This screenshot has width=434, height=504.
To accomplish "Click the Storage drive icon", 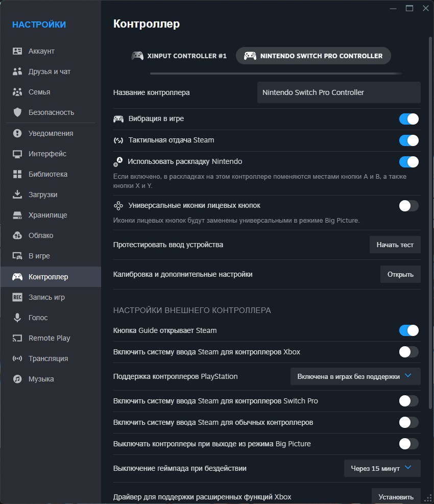I will pyautogui.click(x=17, y=215).
